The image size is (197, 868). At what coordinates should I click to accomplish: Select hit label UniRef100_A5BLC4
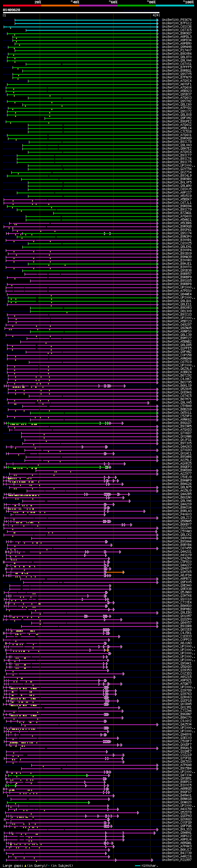(176, 128)
